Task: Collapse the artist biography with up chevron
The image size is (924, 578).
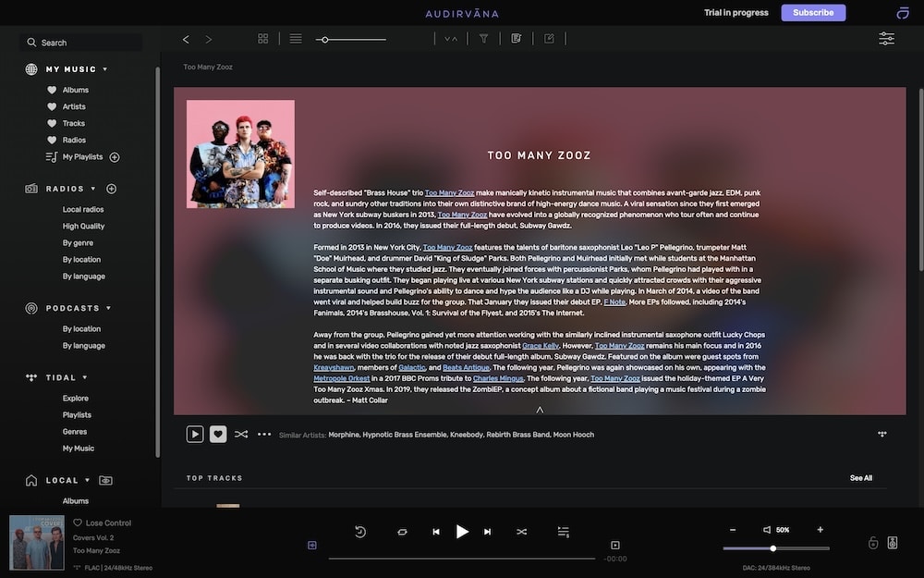Action: pos(540,410)
